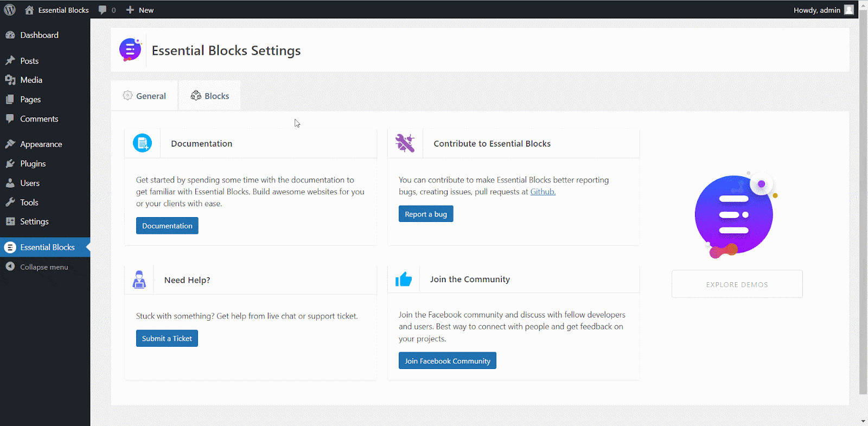Open the admin user avatar
Viewport: 868px width, 426px height.
point(849,10)
